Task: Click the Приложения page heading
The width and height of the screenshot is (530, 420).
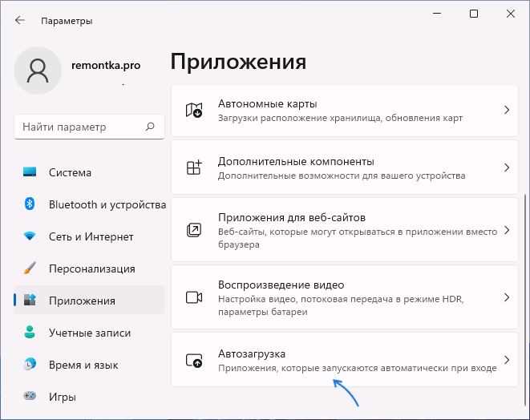Action: [x=238, y=63]
